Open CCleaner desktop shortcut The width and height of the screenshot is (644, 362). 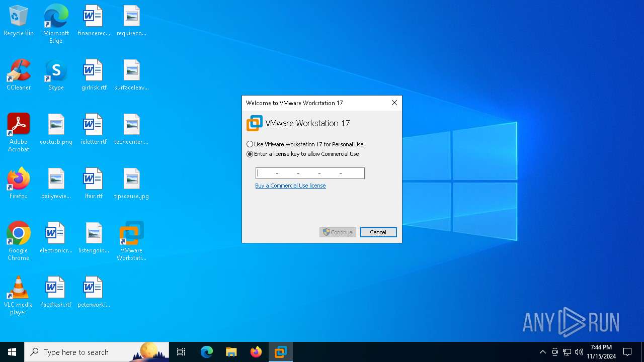[19, 75]
